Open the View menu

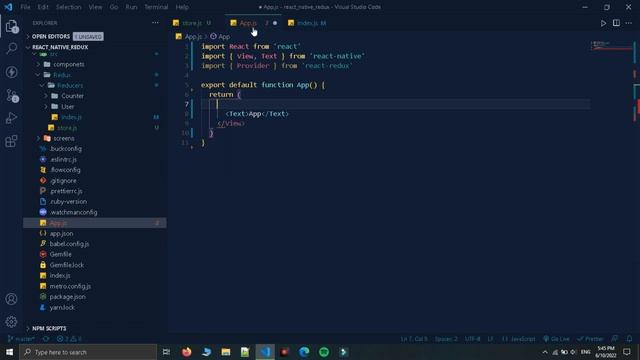click(x=96, y=7)
